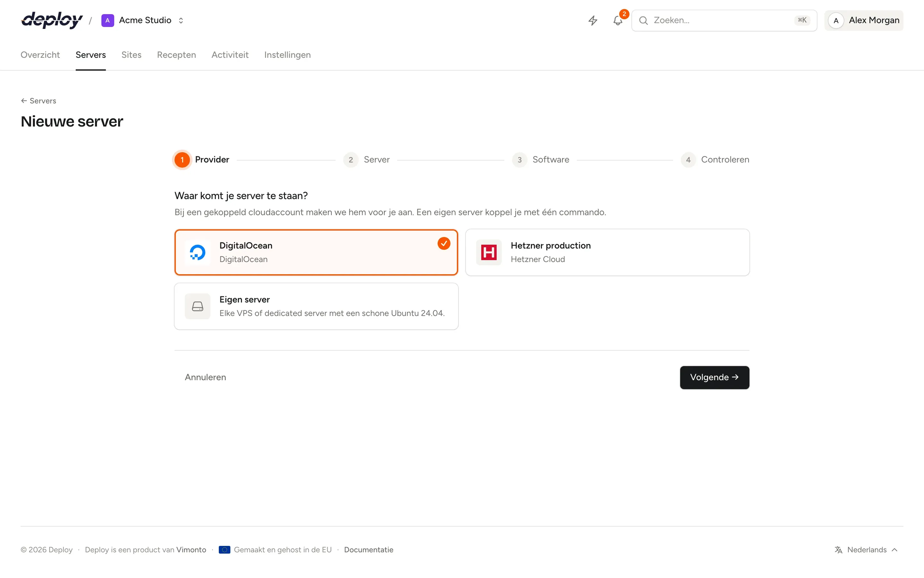Click step 2 Server in the stepper
924x578 pixels.
[366, 160]
